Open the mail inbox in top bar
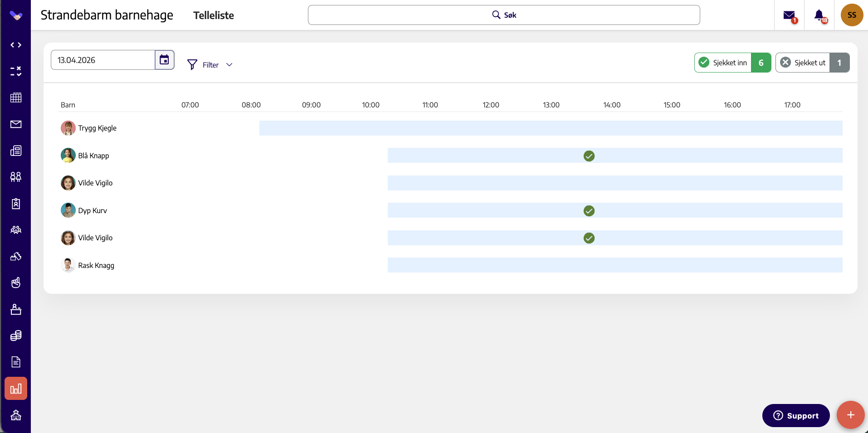This screenshot has height=433, width=868. coord(790,15)
